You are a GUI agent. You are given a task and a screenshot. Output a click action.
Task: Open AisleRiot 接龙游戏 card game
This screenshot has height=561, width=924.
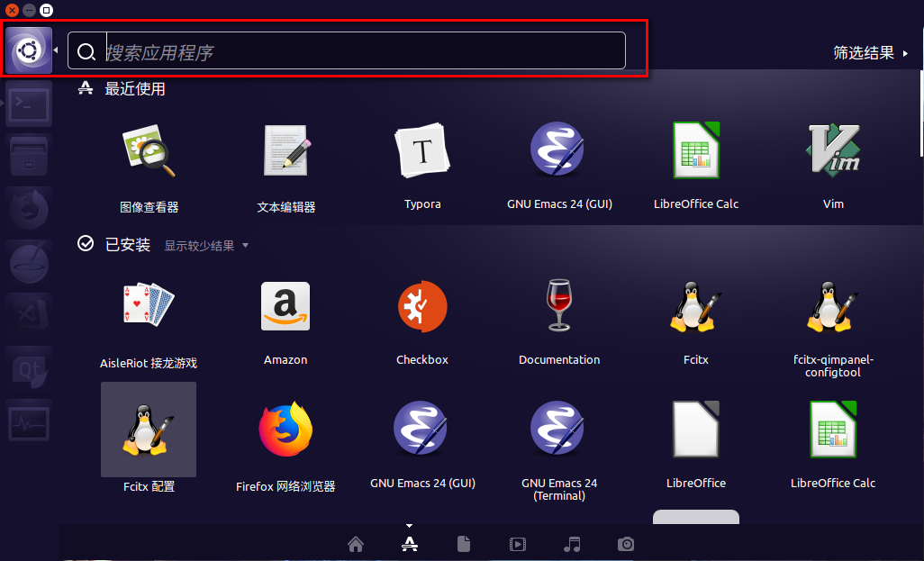149,304
